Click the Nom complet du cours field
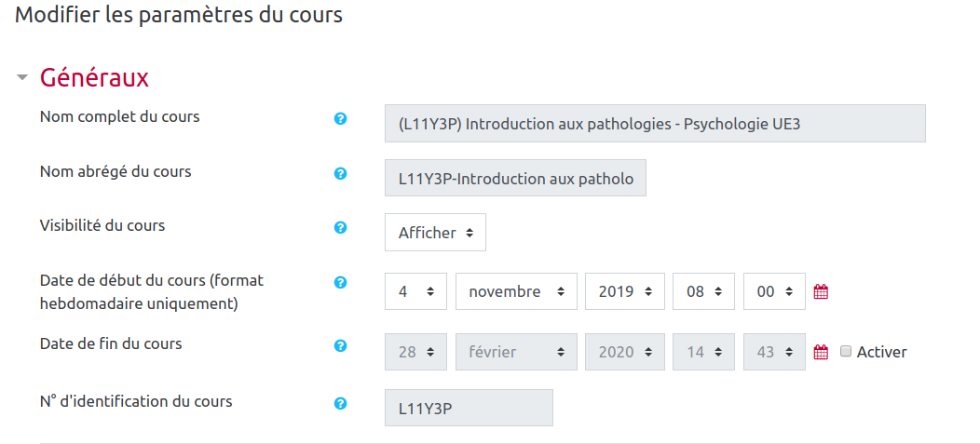This screenshot has width=980, height=444. click(x=654, y=123)
